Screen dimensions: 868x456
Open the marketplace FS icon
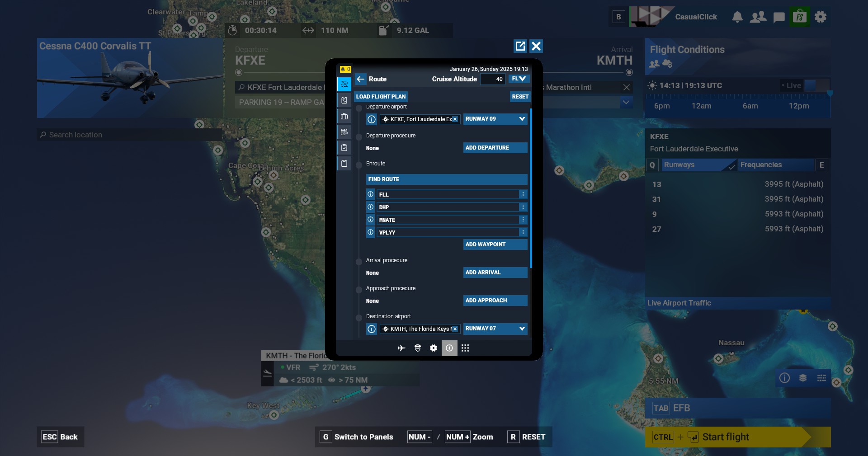click(x=799, y=17)
